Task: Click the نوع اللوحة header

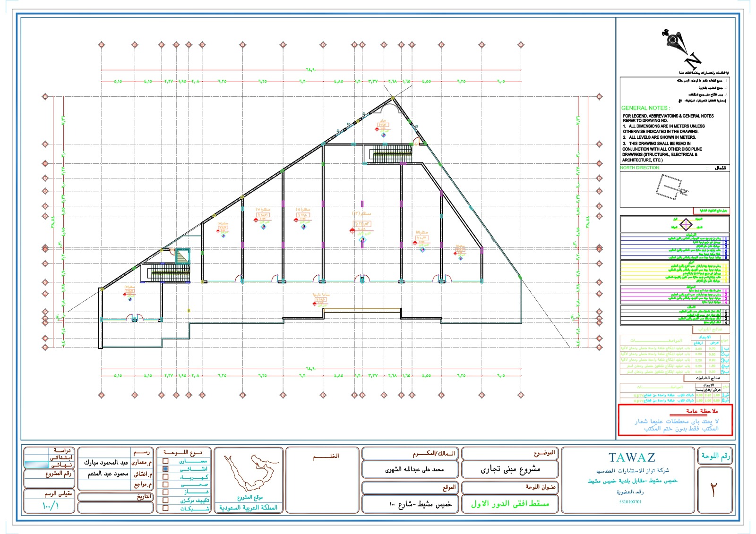Action: pos(183,453)
